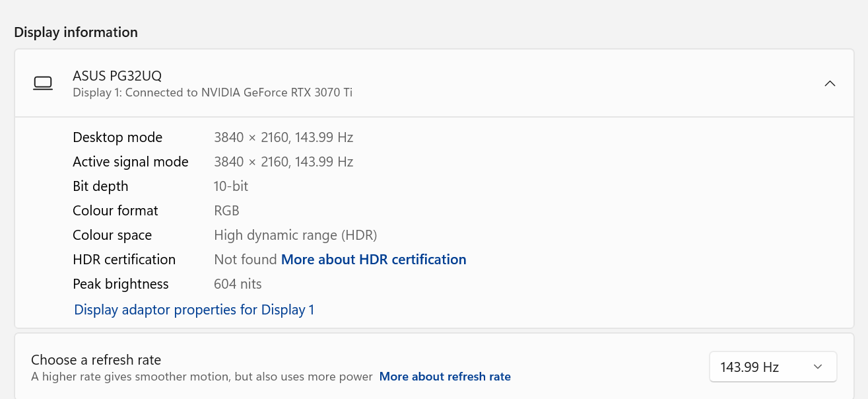
Task: Open the More about refresh rate link
Action: pyautogui.click(x=445, y=377)
